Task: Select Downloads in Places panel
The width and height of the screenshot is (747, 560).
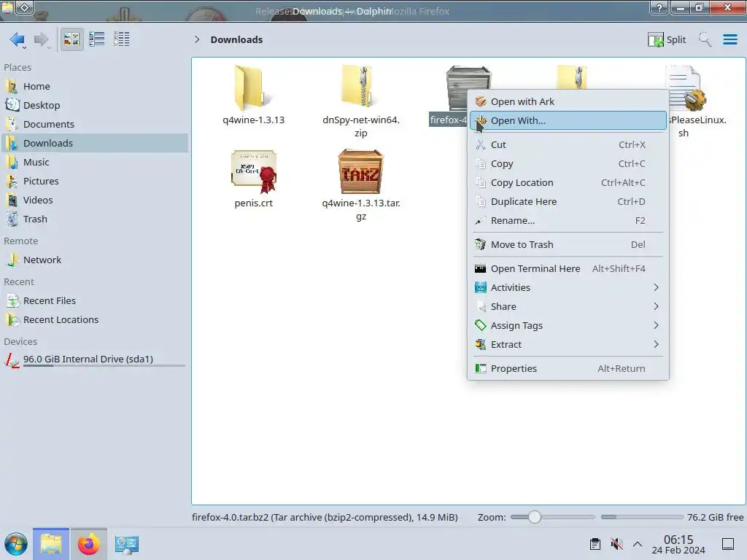Action: pyautogui.click(x=95, y=144)
